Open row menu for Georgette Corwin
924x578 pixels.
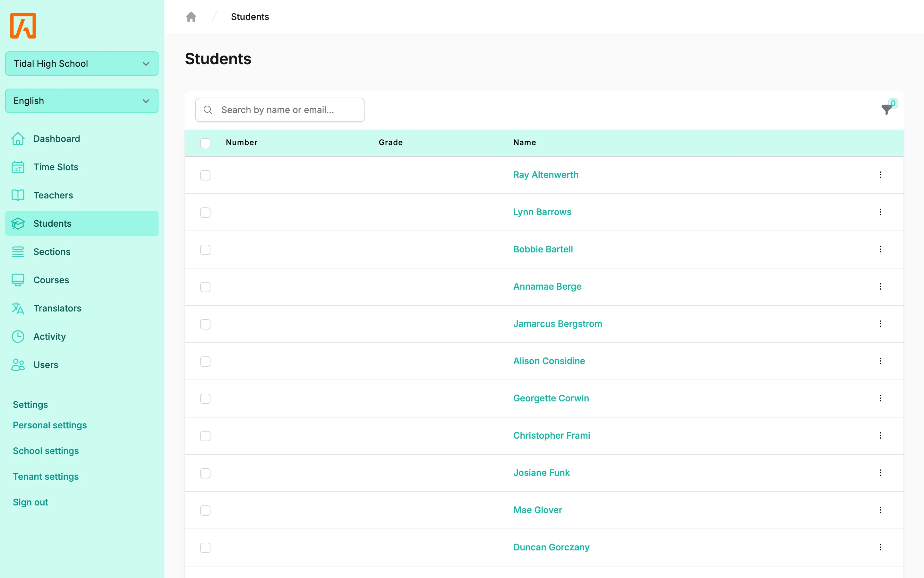tap(880, 398)
